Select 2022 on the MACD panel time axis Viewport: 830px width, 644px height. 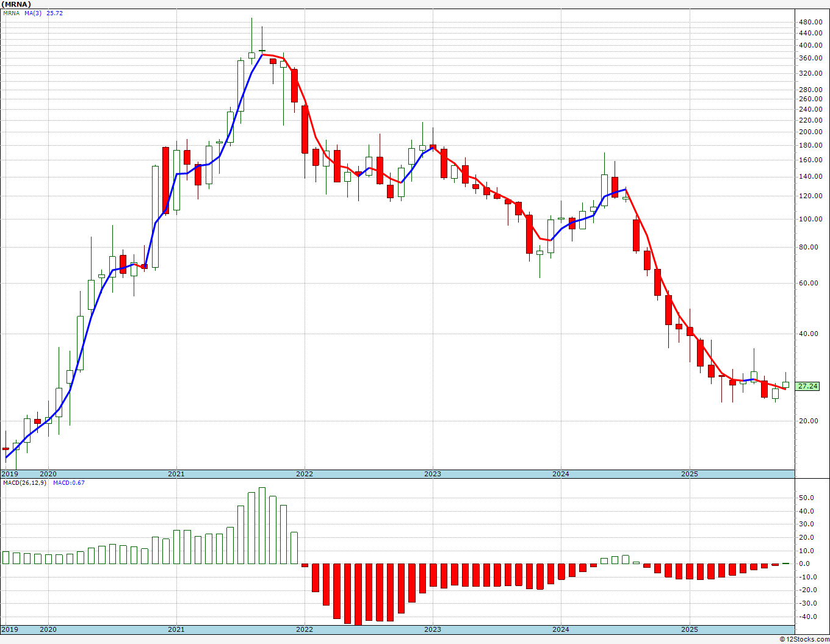[304, 629]
